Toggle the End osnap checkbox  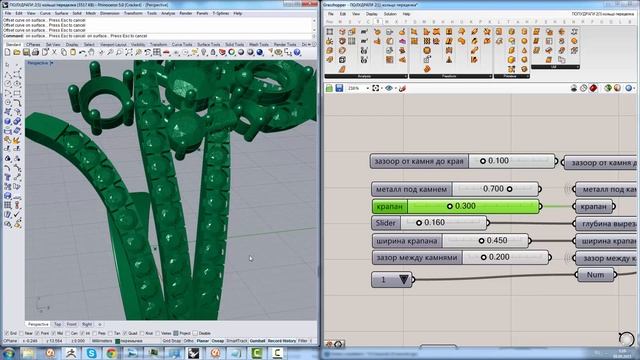coord(7,333)
